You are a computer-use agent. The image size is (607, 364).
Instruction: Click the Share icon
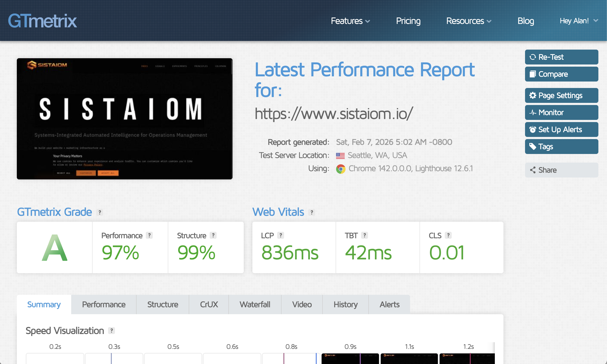[533, 170]
